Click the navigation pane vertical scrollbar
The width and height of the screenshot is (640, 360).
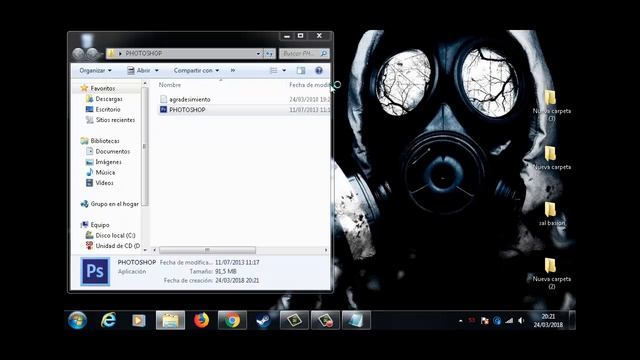click(x=144, y=146)
